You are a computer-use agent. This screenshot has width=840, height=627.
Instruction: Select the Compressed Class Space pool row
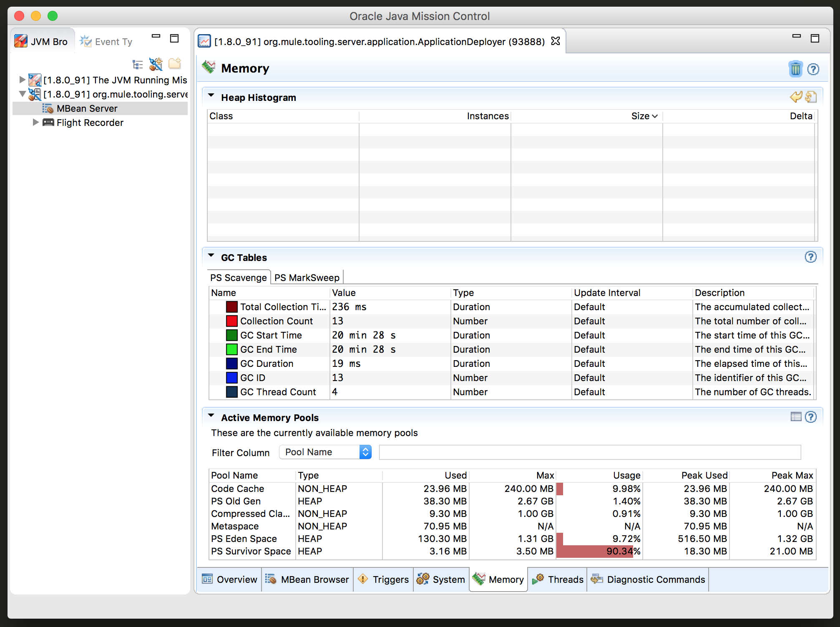[512, 514]
